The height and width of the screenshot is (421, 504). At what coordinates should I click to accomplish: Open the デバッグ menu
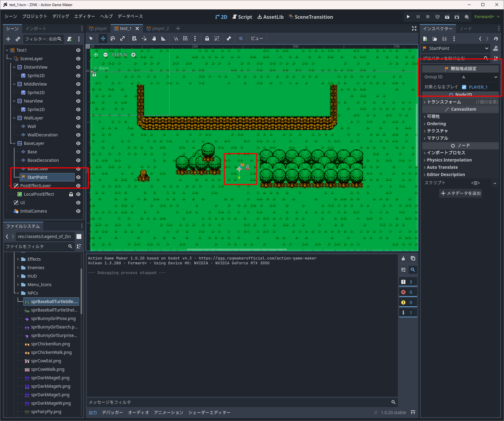(x=61, y=16)
